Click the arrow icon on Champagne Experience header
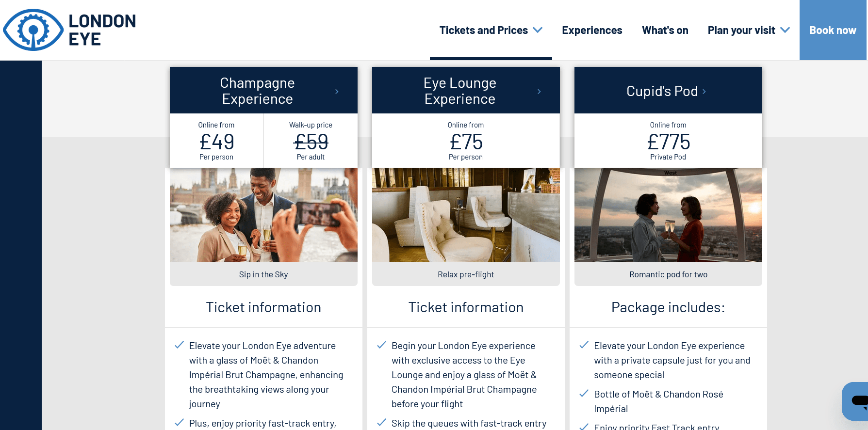The width and height of the screenshot is (868, 430). pyautogui.click(x=337, y=91)
